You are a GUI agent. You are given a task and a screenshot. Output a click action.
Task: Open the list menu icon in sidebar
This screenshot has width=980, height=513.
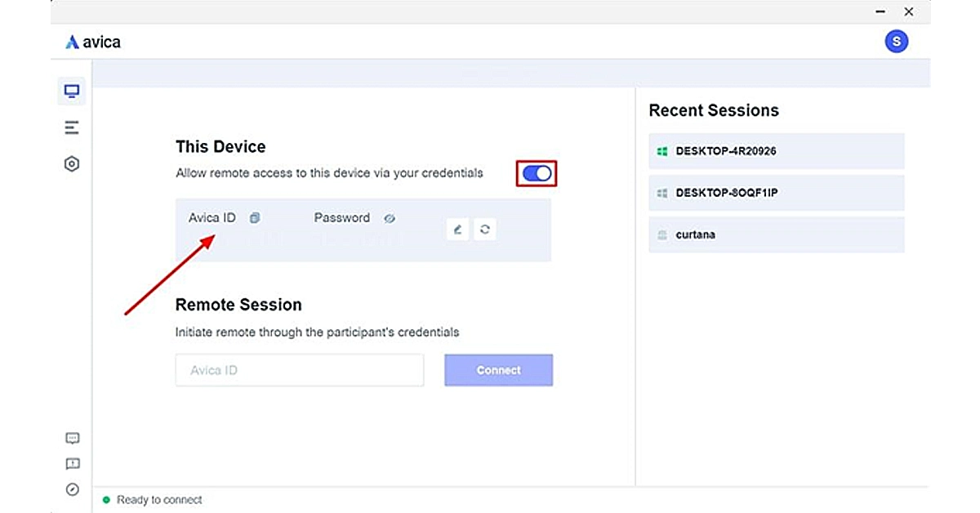click(72, 127)
